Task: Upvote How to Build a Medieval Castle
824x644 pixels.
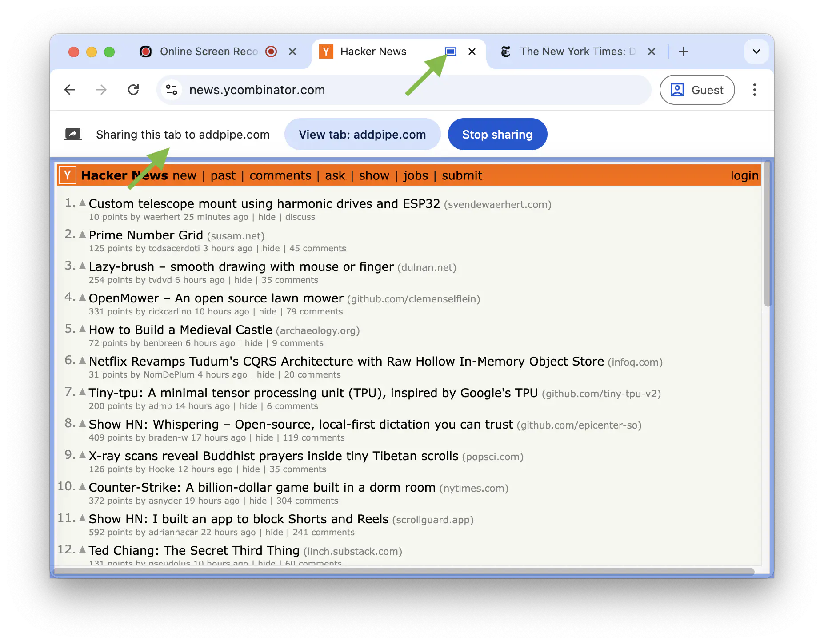Action: pos(82,329)
